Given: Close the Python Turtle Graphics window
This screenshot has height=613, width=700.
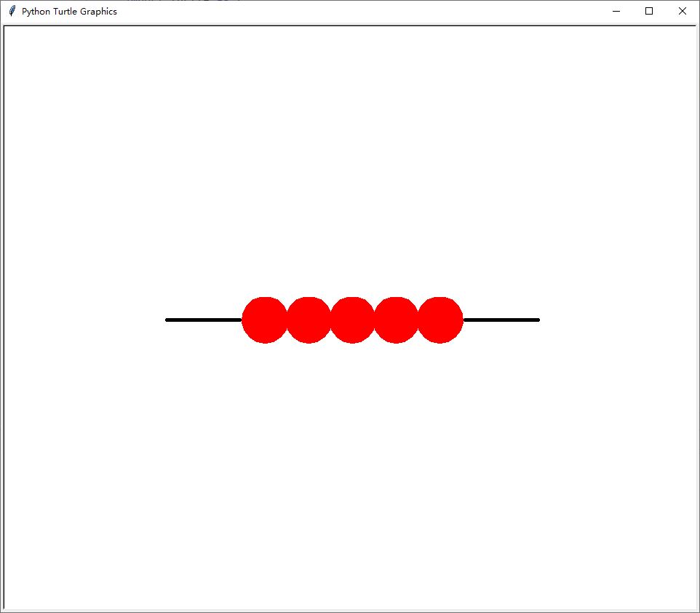Looking at the screenshot, I should pos(682,11).
